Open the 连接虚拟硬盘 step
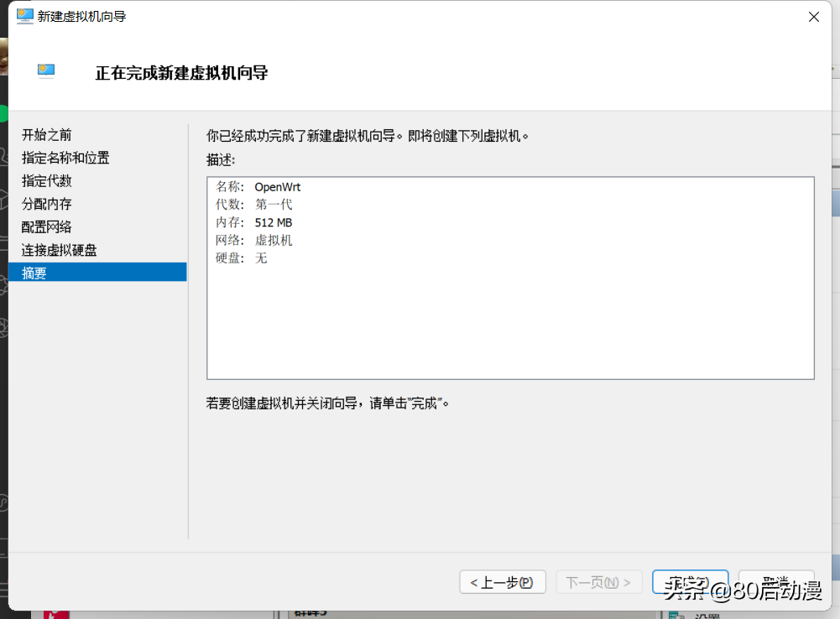 pyautogui.click(x=59, y=250)
